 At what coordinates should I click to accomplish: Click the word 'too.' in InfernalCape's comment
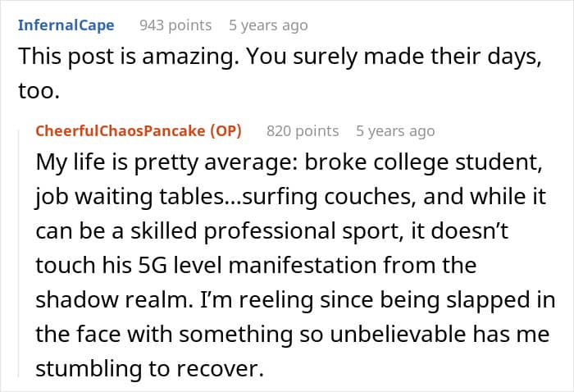(39, 91)
